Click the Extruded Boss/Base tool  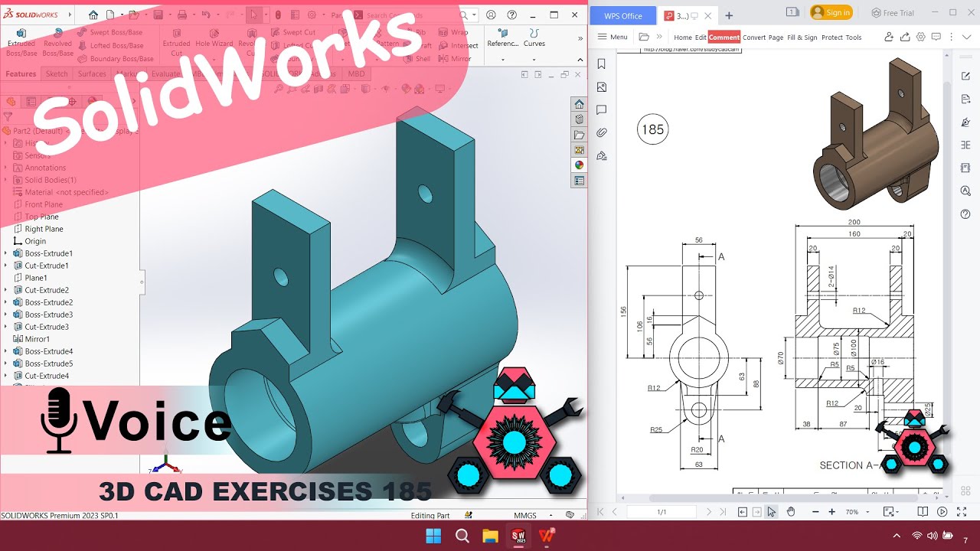click(21, 43)
